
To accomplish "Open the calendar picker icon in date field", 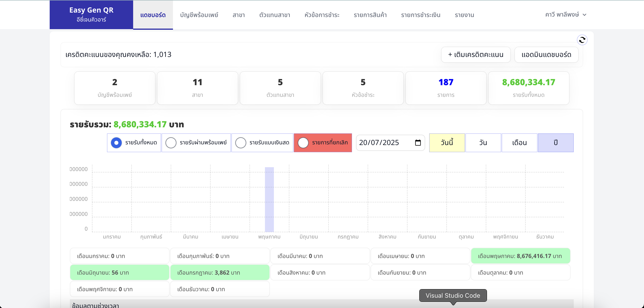I will point(418,143).
